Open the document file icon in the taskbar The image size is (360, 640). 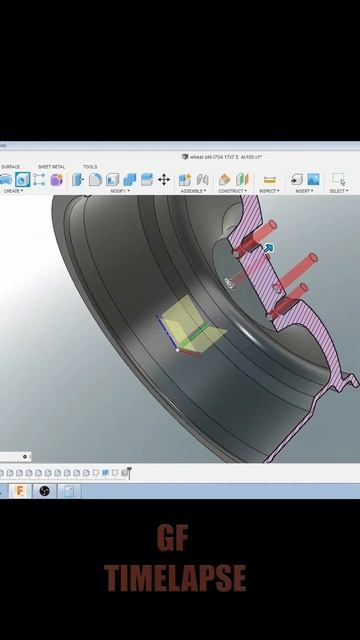point(68,491)
